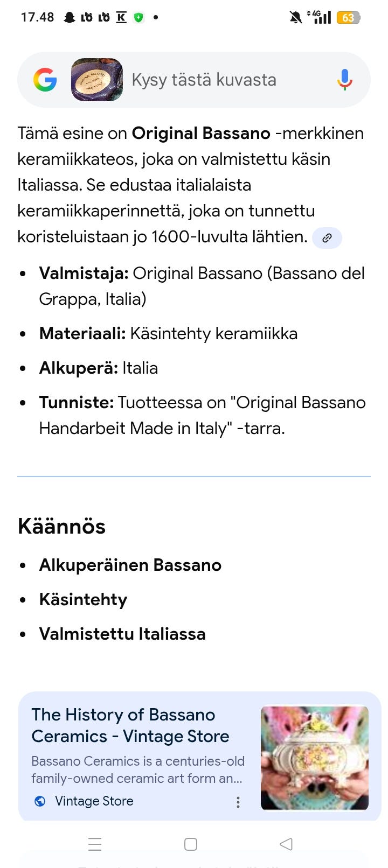Tap the "Vintage Store" source label
Image resolution: width=388 pixels, height=868 pixels.
click(x=94, y=801)
